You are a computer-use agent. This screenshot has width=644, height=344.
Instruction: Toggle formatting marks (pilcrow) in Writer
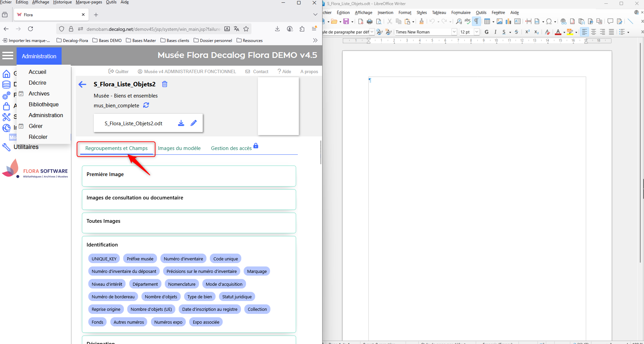(x=476, y=21)
